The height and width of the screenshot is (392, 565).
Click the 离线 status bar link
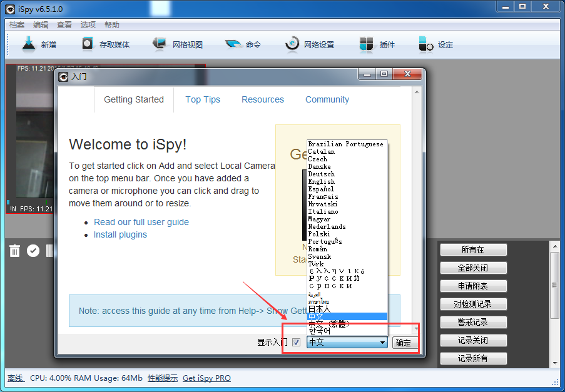click(x=16, y=378)
